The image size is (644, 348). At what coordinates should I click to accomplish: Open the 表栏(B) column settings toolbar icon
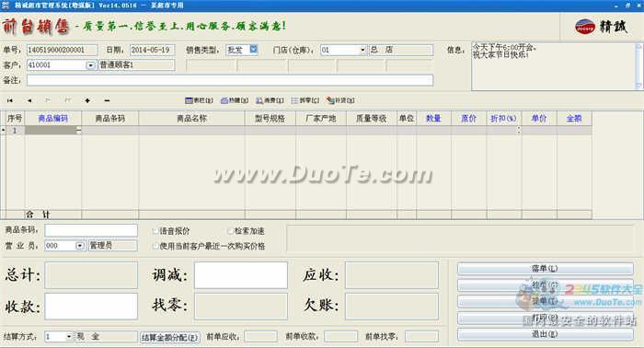coord(200,100)
